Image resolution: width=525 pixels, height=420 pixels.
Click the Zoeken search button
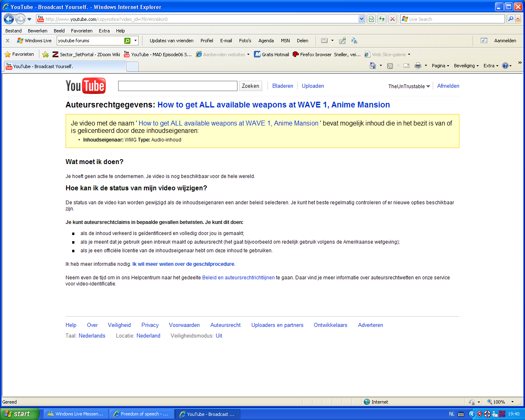tap(251, 86)
